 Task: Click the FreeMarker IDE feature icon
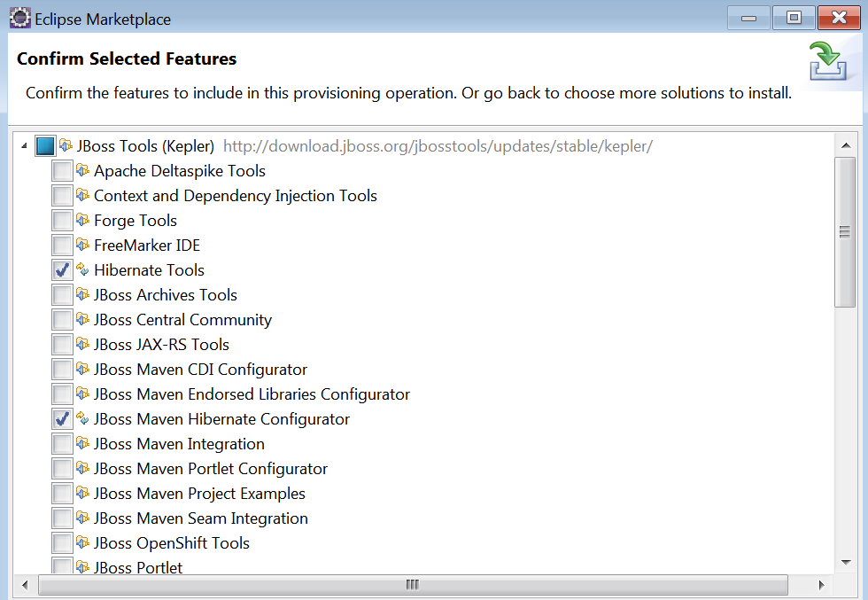pos(81,245)
